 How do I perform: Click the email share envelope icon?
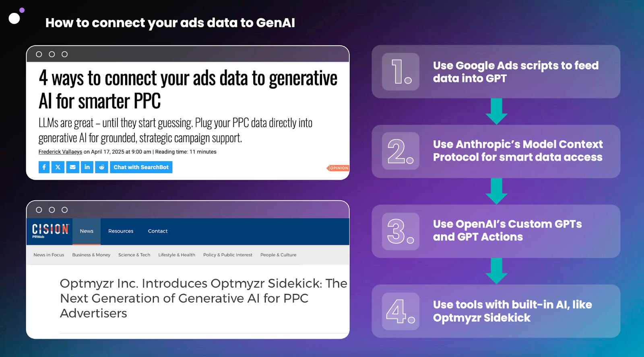click(72, 167)
